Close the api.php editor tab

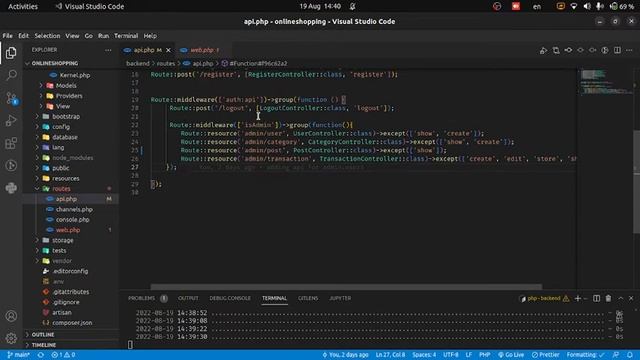point(168,50)
